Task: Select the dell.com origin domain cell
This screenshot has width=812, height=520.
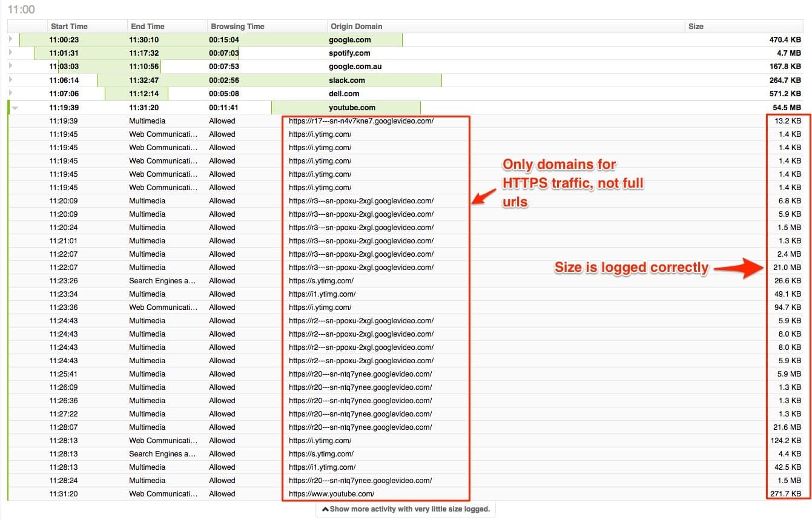Action: (x=344, y=94)
